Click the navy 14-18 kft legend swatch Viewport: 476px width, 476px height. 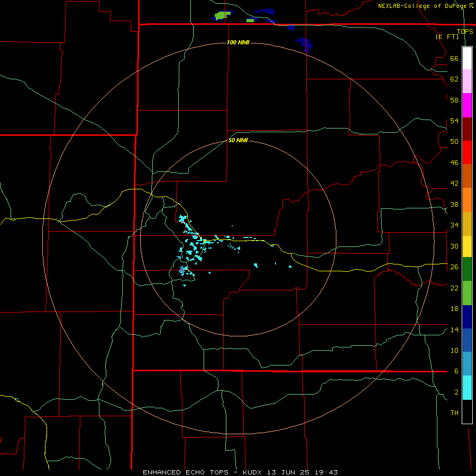click(x=467, y=317)
